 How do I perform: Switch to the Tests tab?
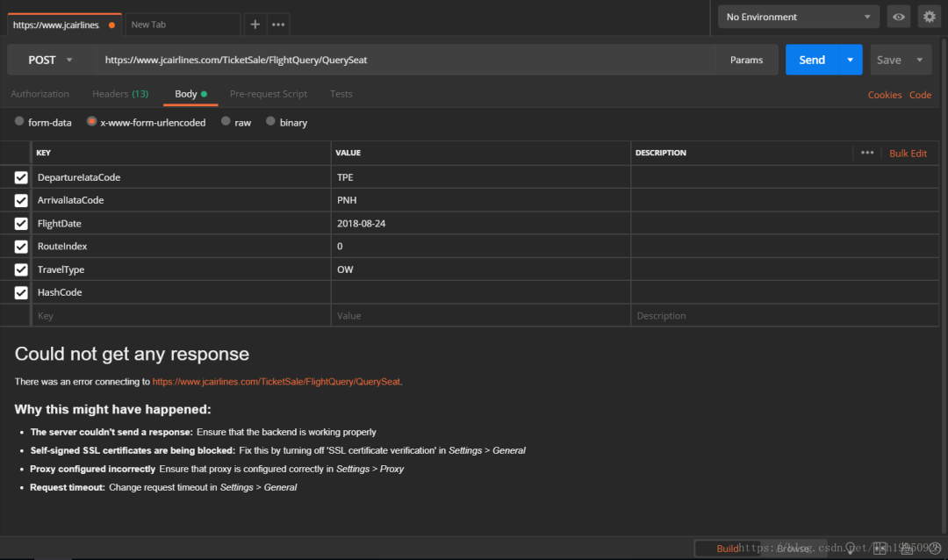(x=341, y=94)
